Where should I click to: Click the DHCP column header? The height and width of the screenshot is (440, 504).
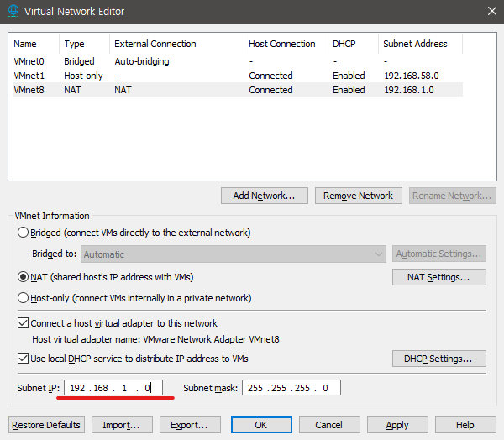tap(354, 44)
